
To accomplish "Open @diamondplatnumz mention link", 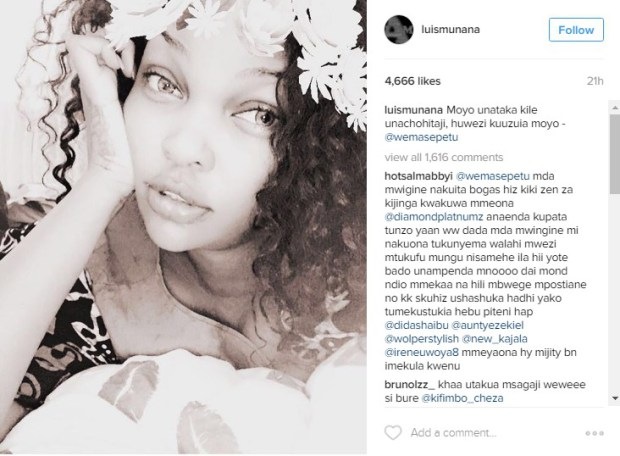I will [434, 217].
